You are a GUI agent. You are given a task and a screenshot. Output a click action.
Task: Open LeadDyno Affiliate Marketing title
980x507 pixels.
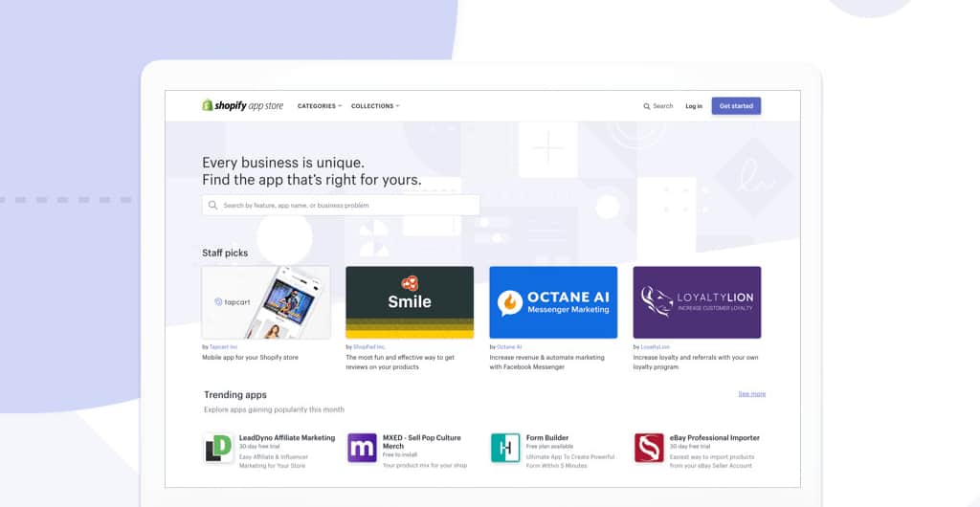pos(287,438)
